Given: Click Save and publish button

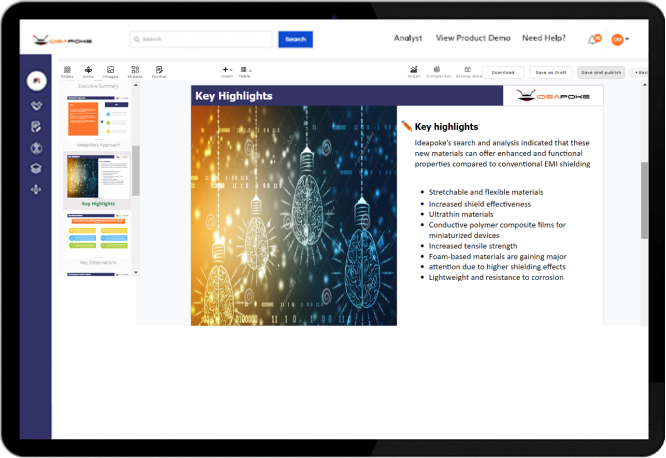Looking at the screenshot, I should (601, 73).
